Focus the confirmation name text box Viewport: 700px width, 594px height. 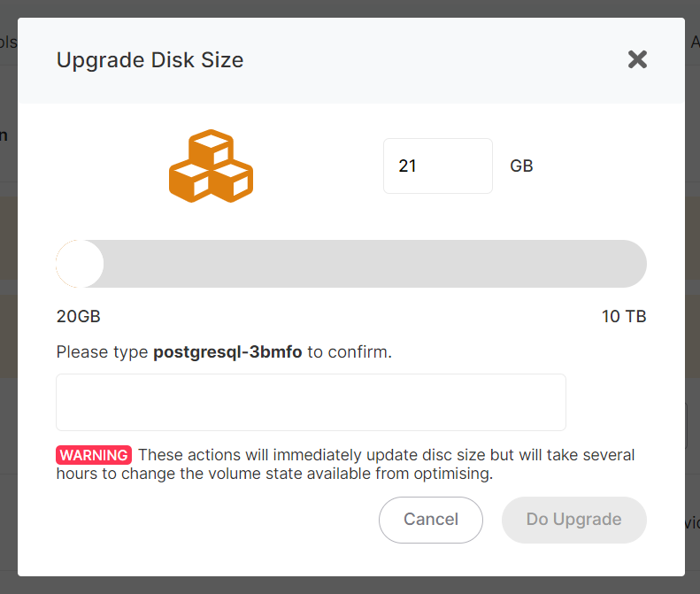coord(311,402)
